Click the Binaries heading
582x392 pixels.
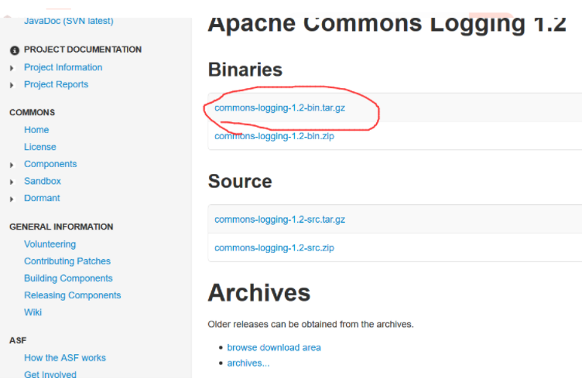point(245,70)
